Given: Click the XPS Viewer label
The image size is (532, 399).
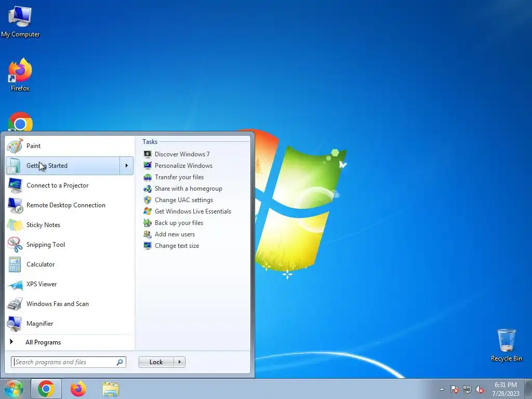Looking at the screenshot, I should [42, 284].
